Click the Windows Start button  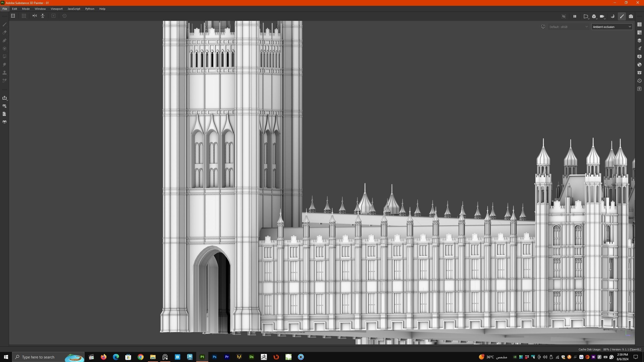pyautogui.click(x=6, y=357)
